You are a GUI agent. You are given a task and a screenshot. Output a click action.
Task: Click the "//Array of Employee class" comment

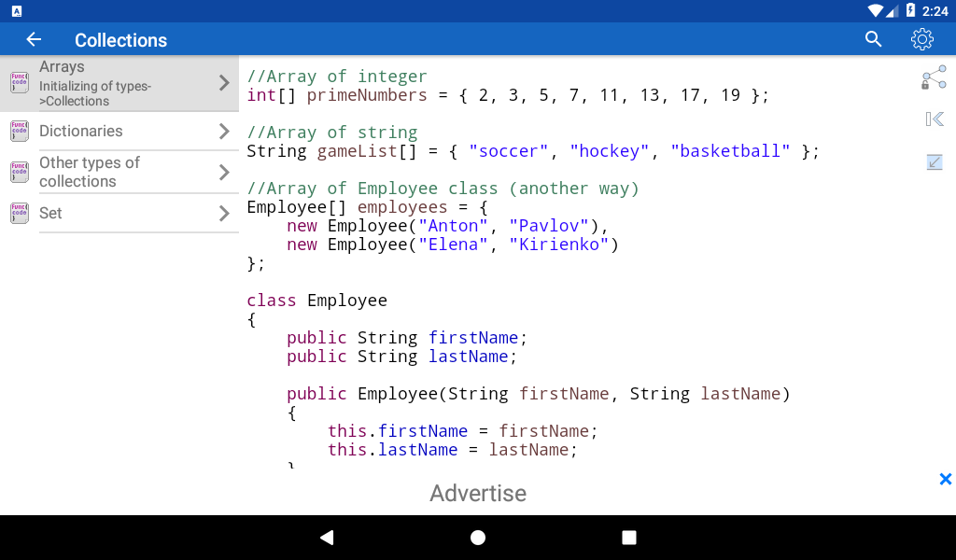click(x=443, y=189)
